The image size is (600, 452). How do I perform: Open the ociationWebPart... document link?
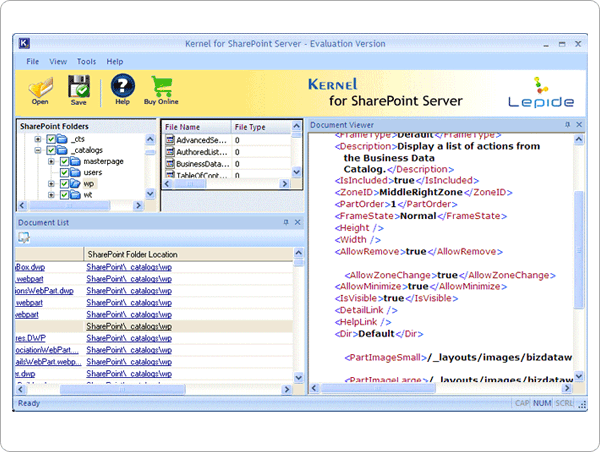[x=47, y=350]
